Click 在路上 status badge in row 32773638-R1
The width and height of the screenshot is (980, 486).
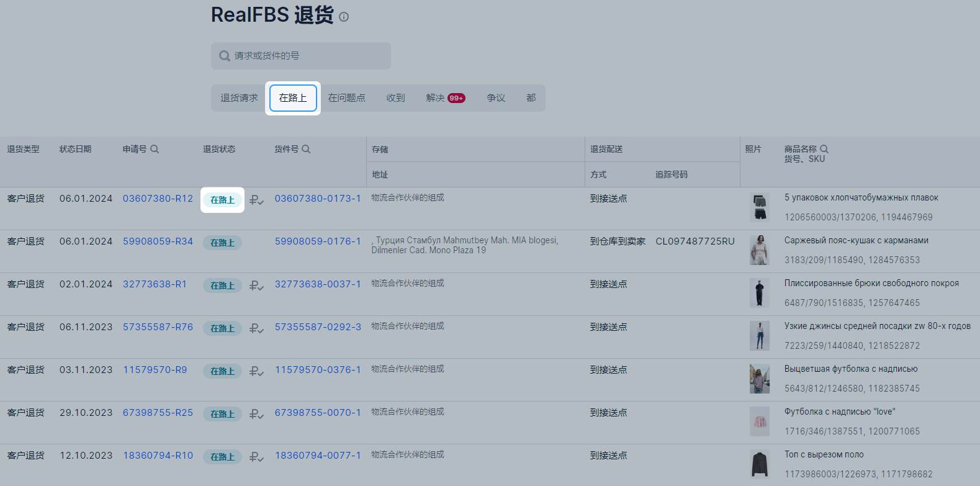(222, 286)
